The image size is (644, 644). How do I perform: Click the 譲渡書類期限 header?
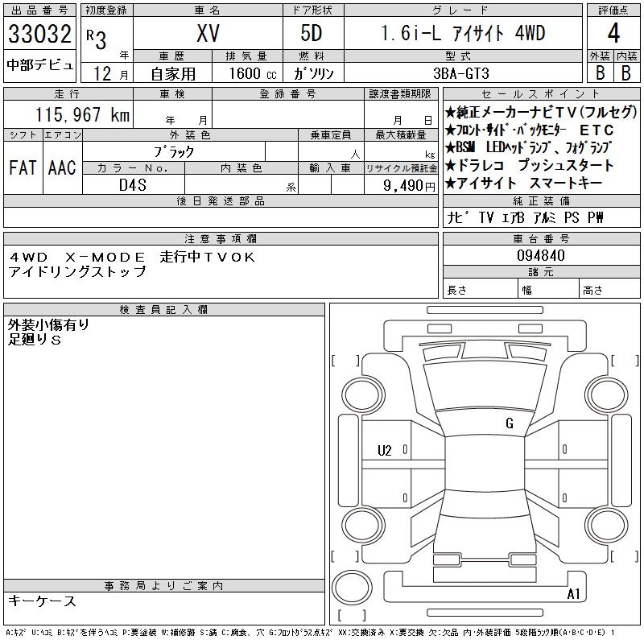pos(400,94)
